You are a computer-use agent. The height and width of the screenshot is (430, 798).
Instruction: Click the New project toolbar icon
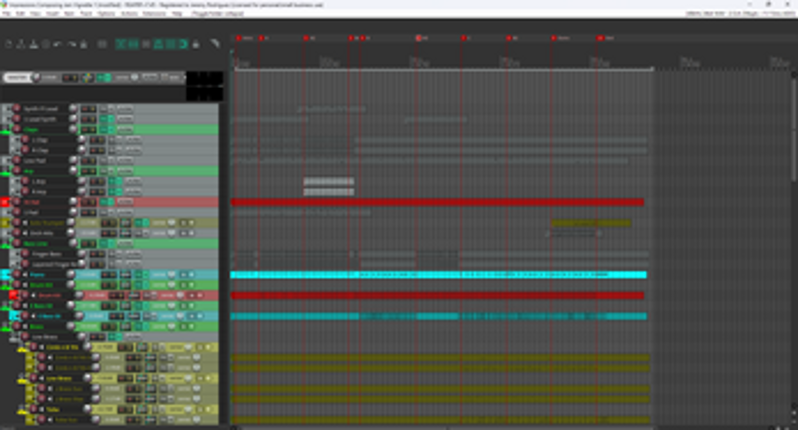(8, 45)
